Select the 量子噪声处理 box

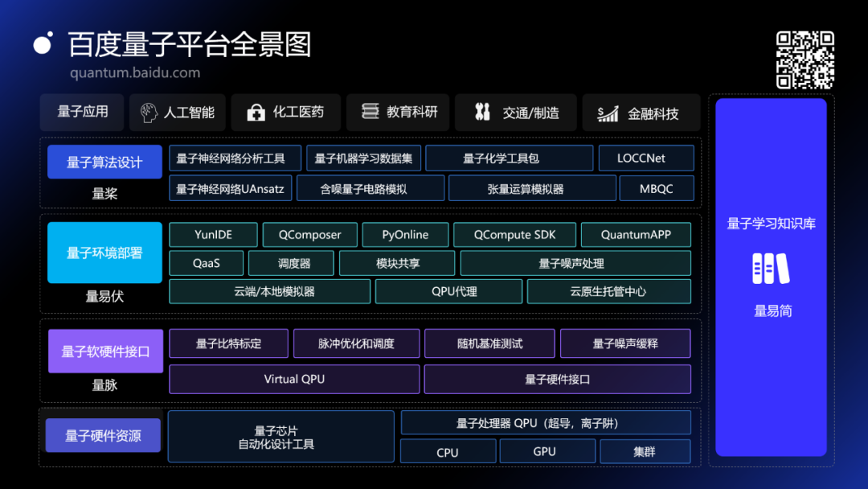click(575, 263)
